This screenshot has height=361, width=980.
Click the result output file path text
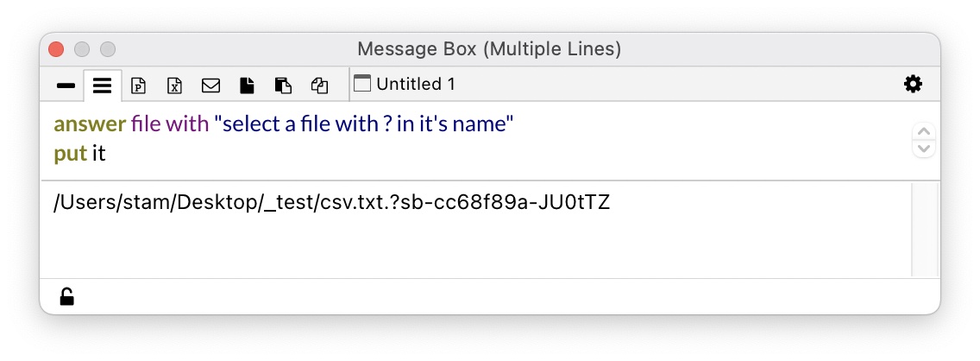[x=331, y=204]
